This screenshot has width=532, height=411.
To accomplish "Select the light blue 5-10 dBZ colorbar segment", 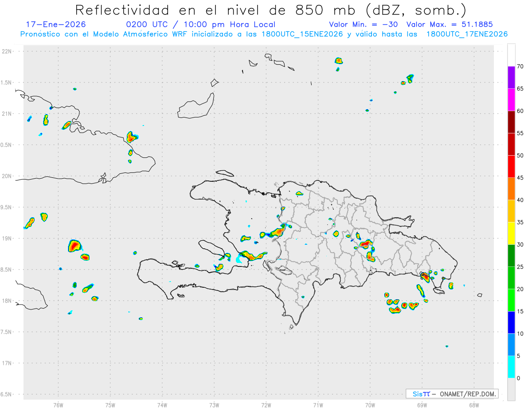I will [x=511, y=345].
